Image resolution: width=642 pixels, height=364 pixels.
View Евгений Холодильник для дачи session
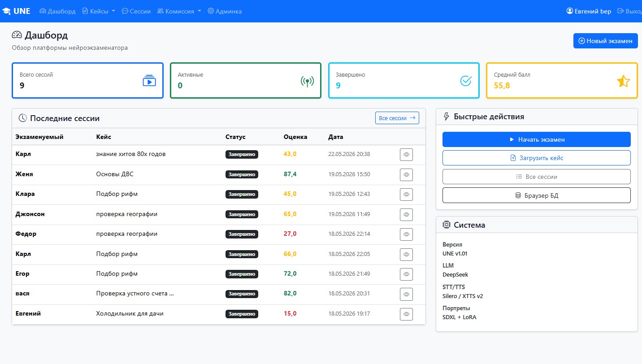pyautogui.click(x=406, y=314)
